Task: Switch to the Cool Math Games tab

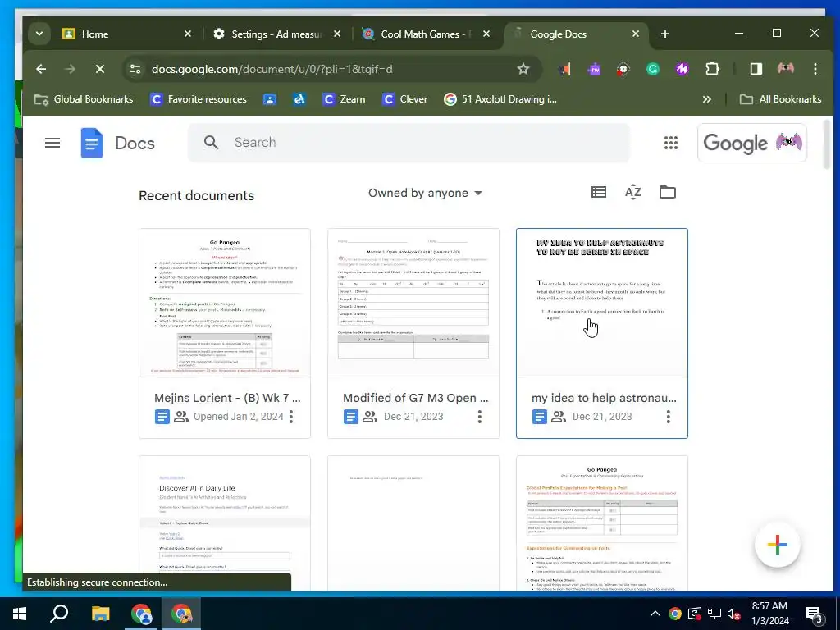Action: [x=426, y=34]
